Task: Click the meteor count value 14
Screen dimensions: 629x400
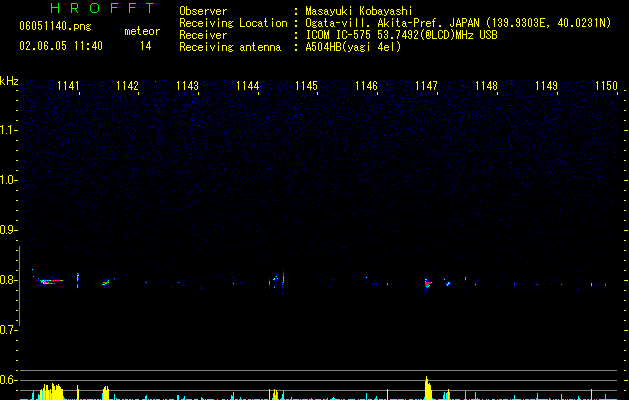Action: tap(146, 46)
